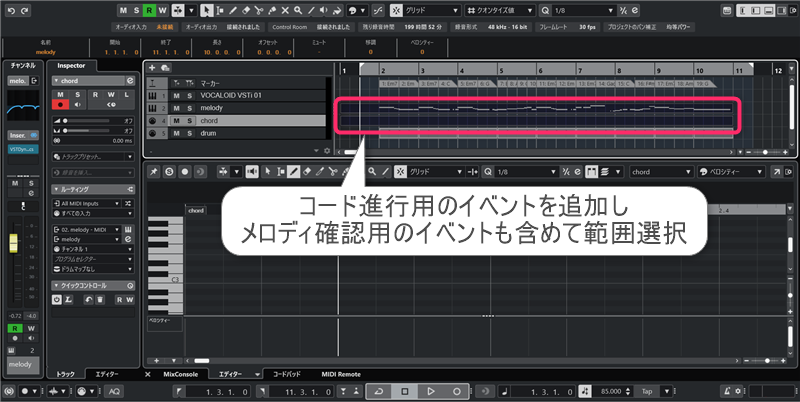Mute the VOCALOID VSTi 01 track

177,95
